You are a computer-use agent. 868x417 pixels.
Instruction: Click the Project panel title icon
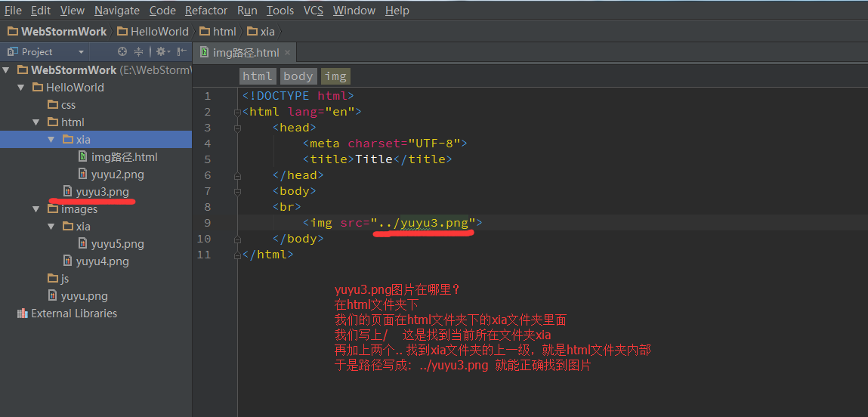click(12, 51)
